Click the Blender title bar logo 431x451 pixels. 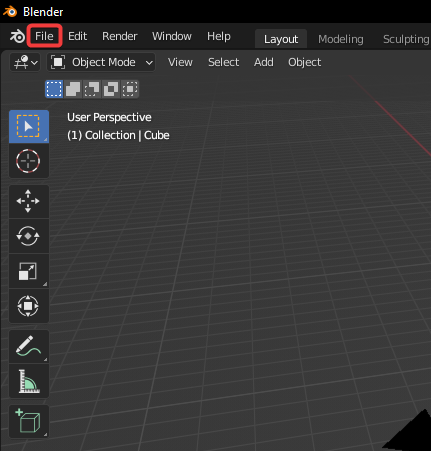[10, 12]
